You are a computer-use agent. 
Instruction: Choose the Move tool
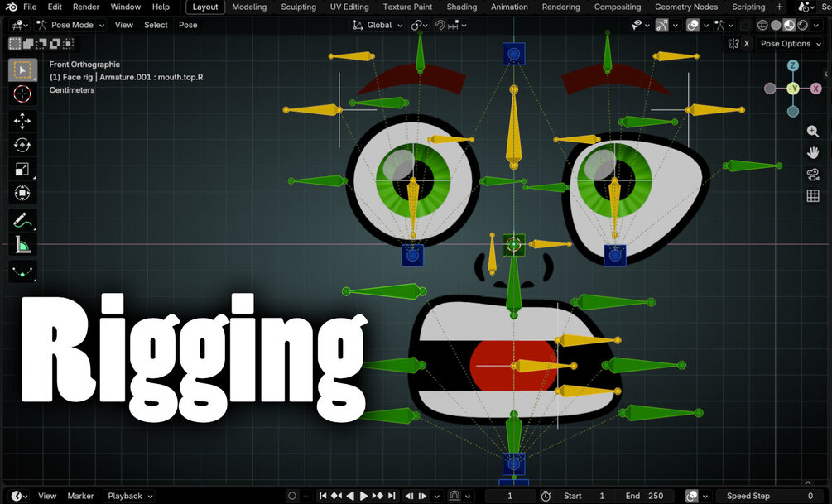22,121
